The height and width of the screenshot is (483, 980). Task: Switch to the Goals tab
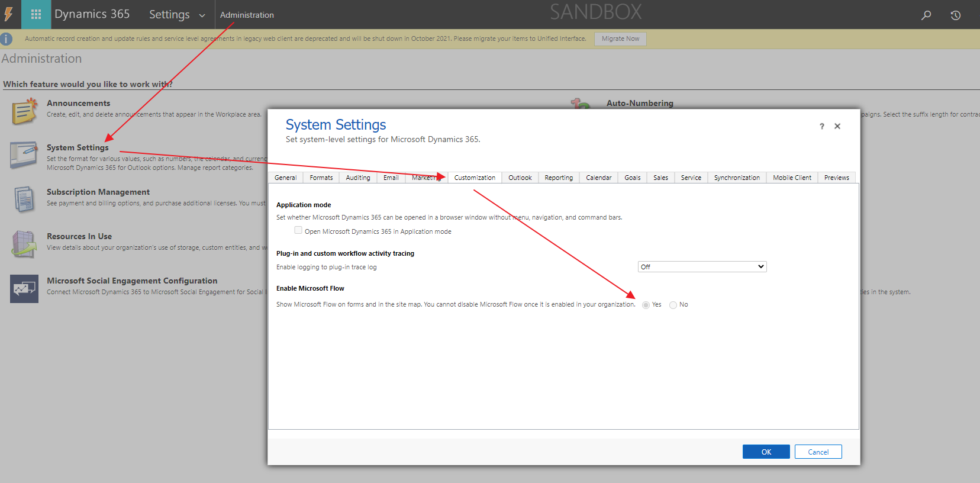(x=633, y=178)
